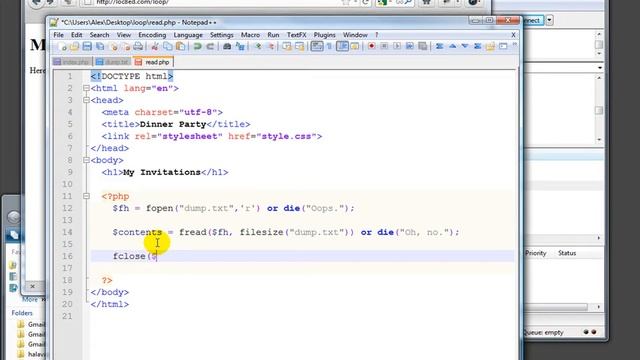The width and height of the screenshot is (640, 360).
Task: Open the Plugins menu
Action: pyautogui.click(x=324, y=35)
